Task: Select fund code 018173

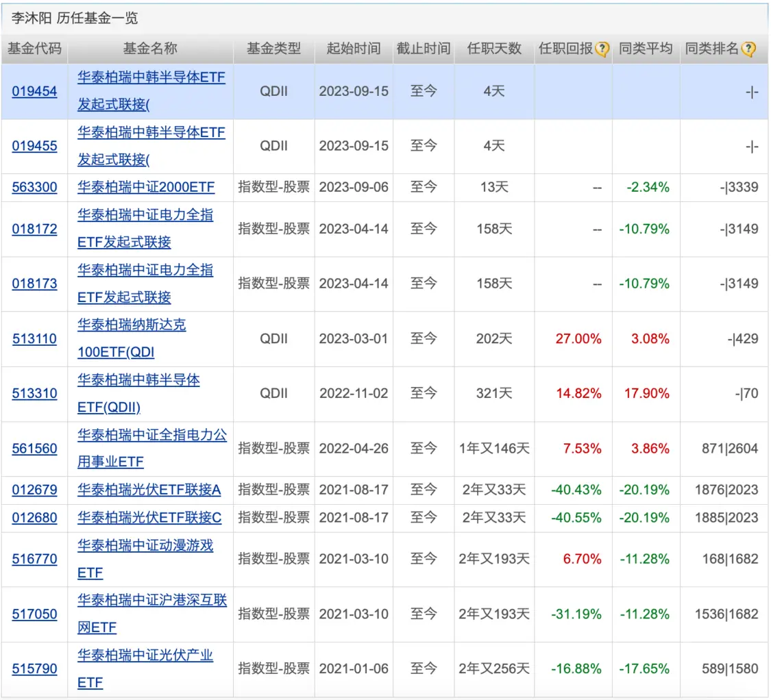Action: click(34, 284)
